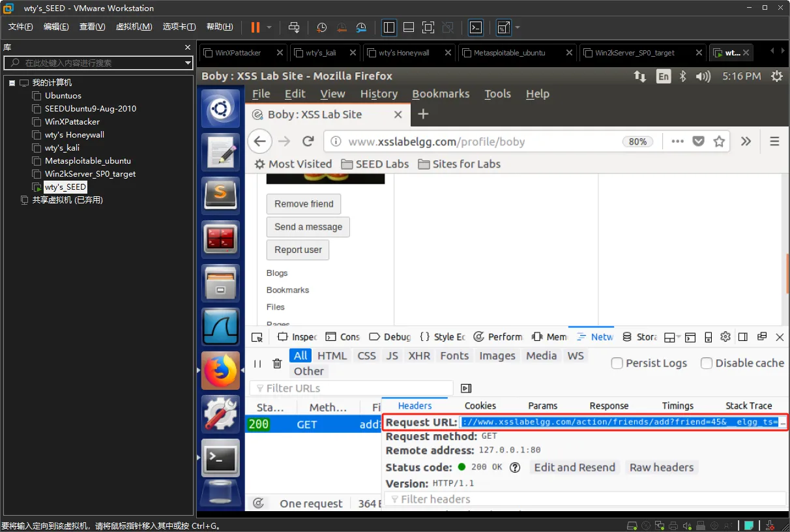Toggle the thumbnail bar view icon
This screenshot has width=790, height=532.
(409, 27)
